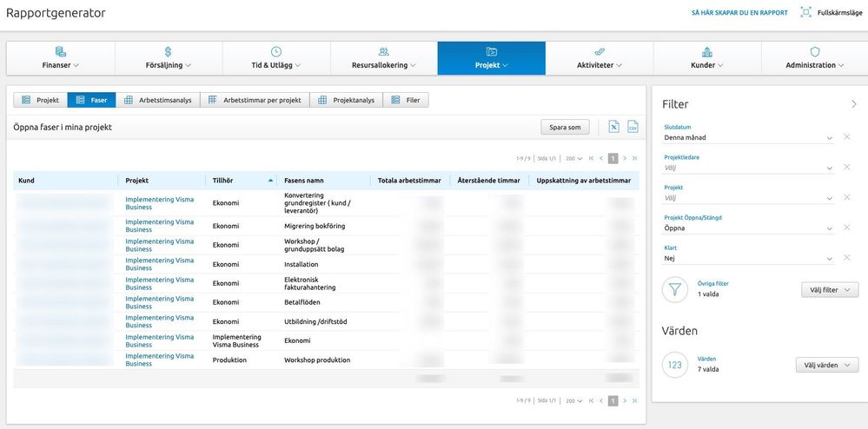Select page 1 in top pager
This screenshot has width=868, height=429.
(613, 158)
